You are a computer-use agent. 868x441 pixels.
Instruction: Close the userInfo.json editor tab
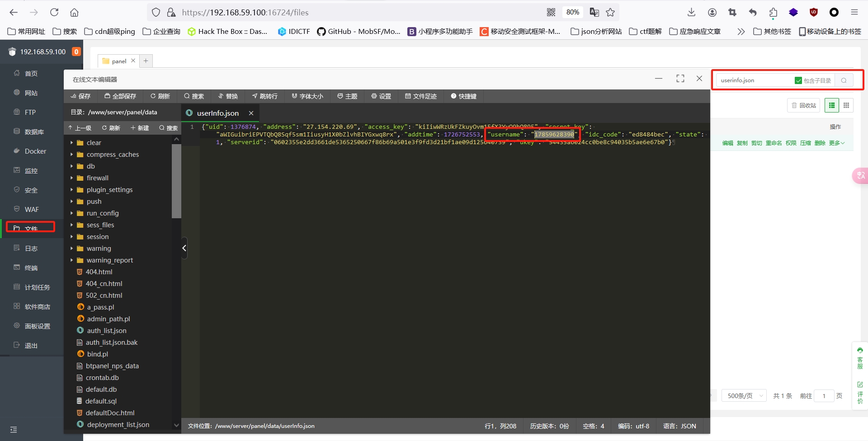tap(251, 113)
